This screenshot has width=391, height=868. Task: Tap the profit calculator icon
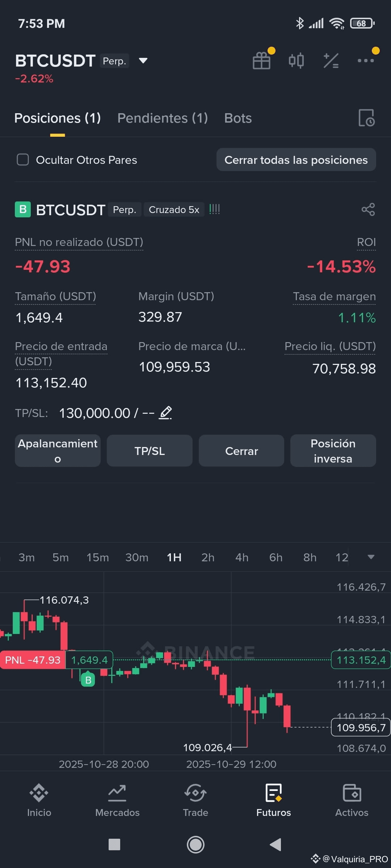tap(331, 60)
